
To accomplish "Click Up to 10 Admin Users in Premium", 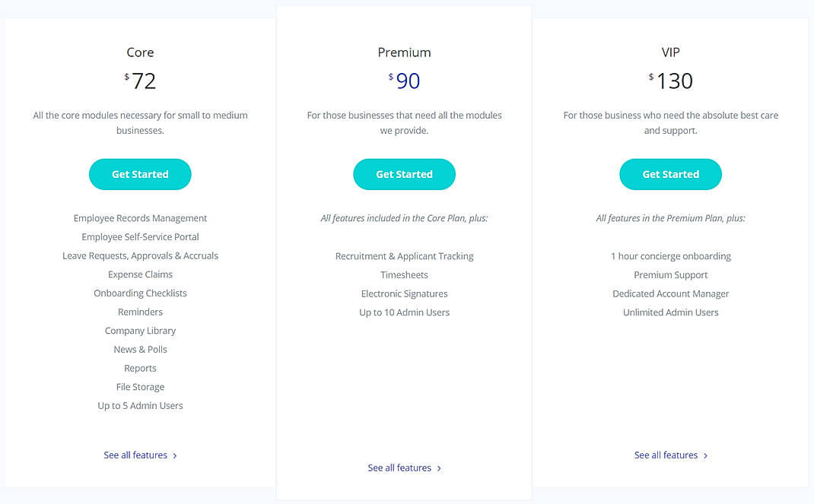I will 404,312.
